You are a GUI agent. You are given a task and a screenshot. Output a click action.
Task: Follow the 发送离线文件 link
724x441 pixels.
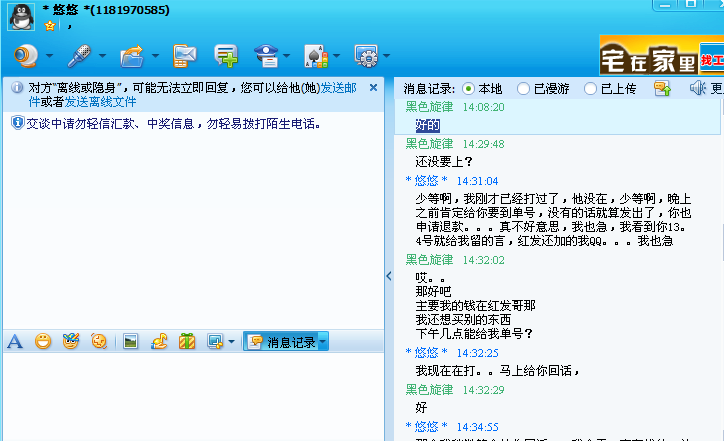(100, 102)
